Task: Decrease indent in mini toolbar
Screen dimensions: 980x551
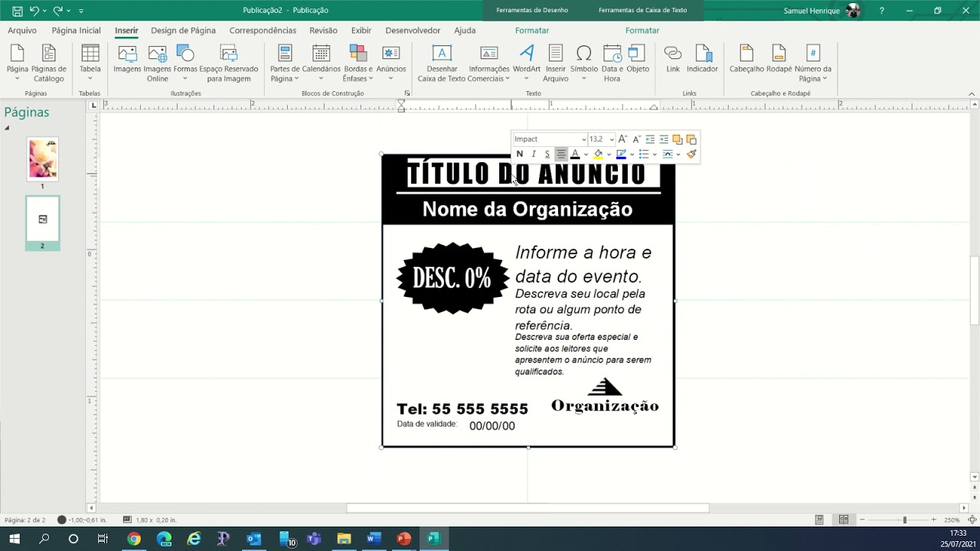Action: pyautogui.click(x=650, y=139)
